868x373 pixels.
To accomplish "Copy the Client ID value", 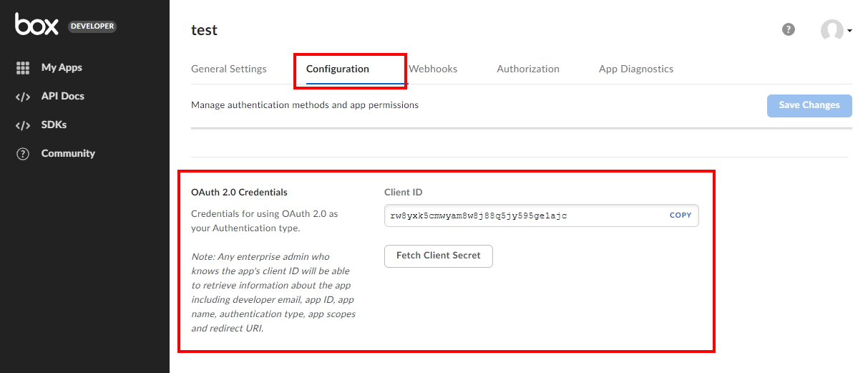I will tap(681, 215).
